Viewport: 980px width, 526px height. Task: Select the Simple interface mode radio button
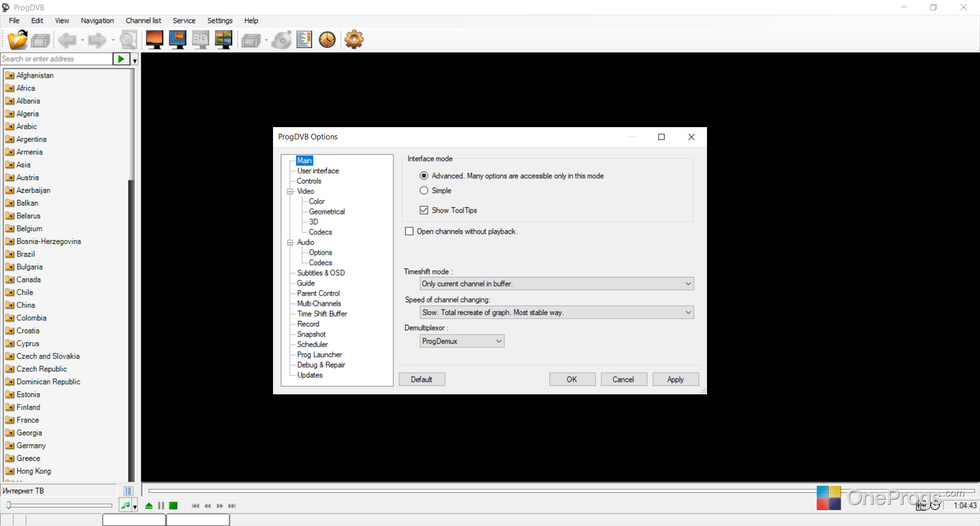click(x=424, y=190)
